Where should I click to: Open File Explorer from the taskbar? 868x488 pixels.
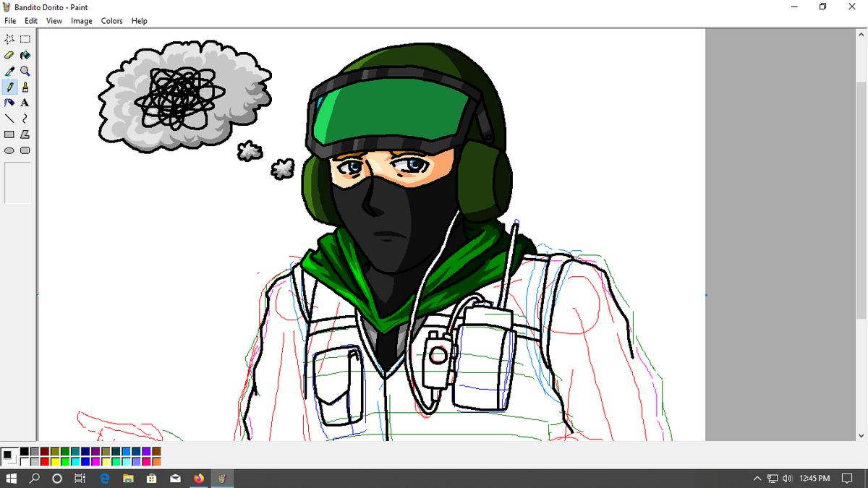128,479
